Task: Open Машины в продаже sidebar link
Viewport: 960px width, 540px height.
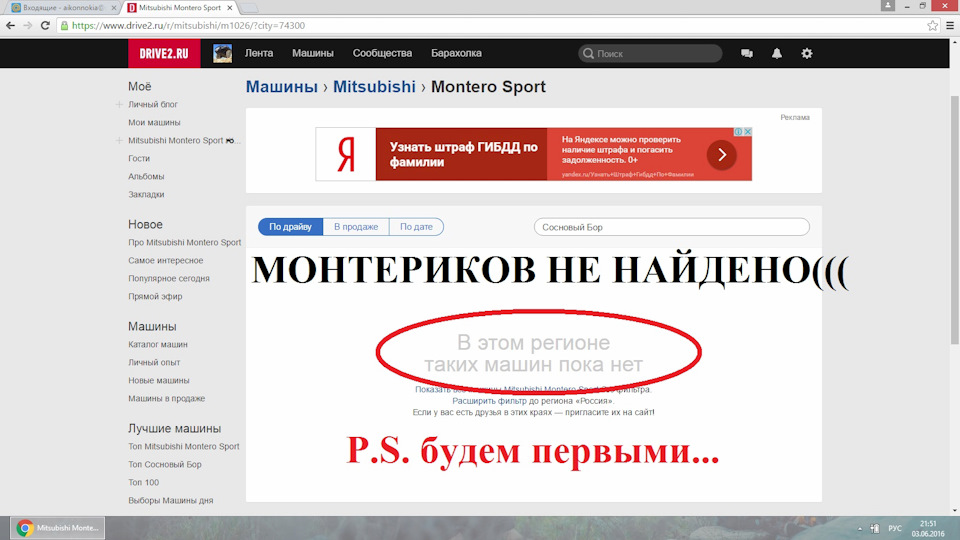Action: pyautogui.click(x=167, y=399)
